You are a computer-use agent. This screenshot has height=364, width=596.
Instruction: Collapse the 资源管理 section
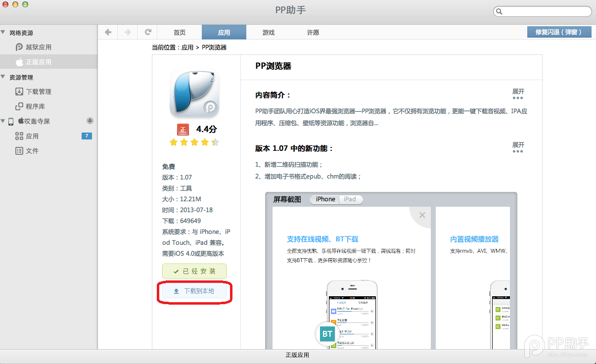[3, 77]
